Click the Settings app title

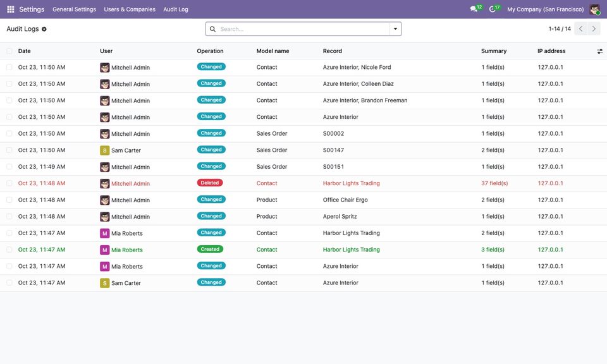pyautogui.click(x=32, y=9)
